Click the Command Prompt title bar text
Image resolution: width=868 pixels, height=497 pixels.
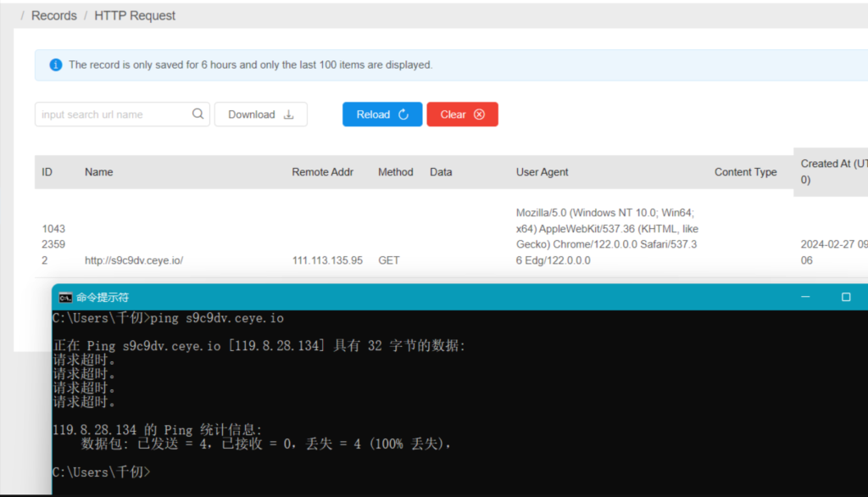103,298
